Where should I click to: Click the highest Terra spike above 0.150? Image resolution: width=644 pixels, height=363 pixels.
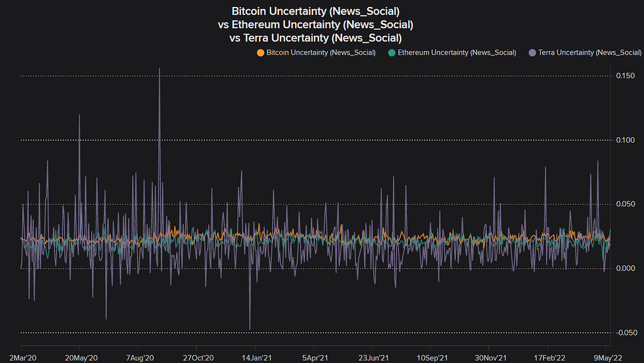(x=159, y=69)
